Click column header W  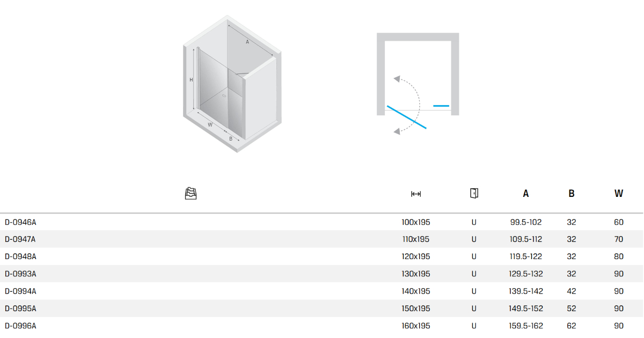[x=619, y=194]
